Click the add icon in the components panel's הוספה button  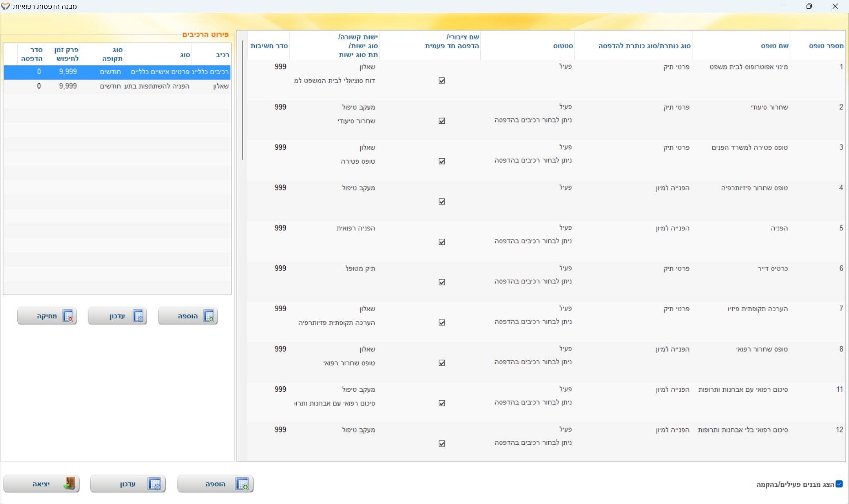click(209, 316)
